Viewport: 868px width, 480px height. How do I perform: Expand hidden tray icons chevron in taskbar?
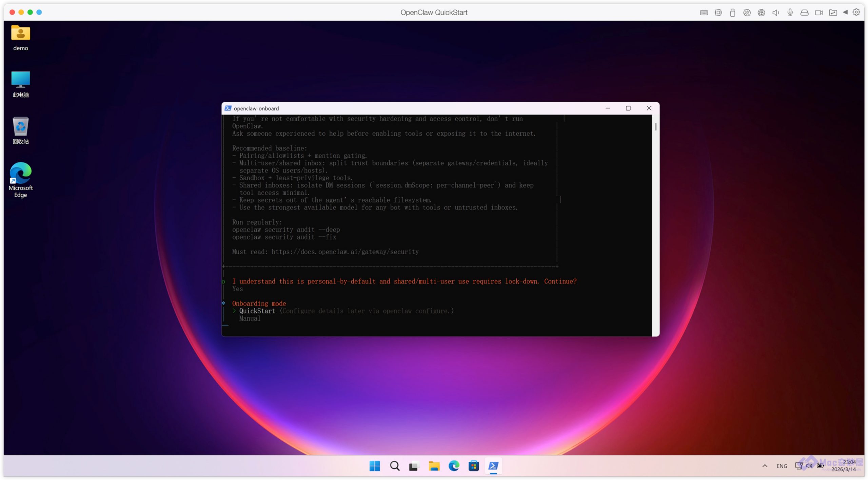click(765, 466)
